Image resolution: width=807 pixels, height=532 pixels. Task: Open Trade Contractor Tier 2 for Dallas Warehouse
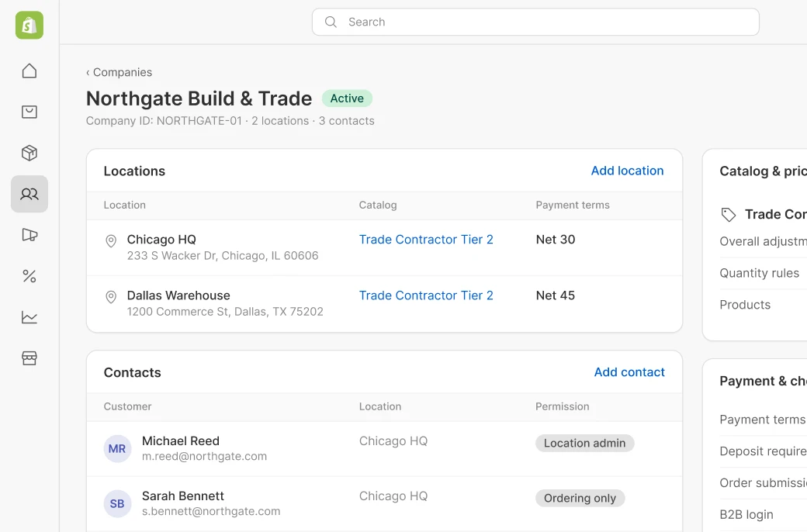[x=426, y=295]
